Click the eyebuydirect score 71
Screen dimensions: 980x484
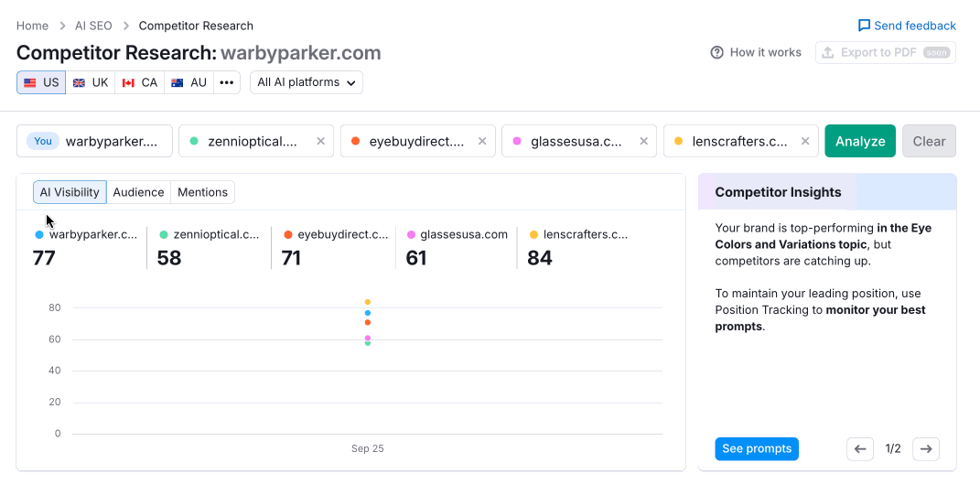tap(291, 258)
